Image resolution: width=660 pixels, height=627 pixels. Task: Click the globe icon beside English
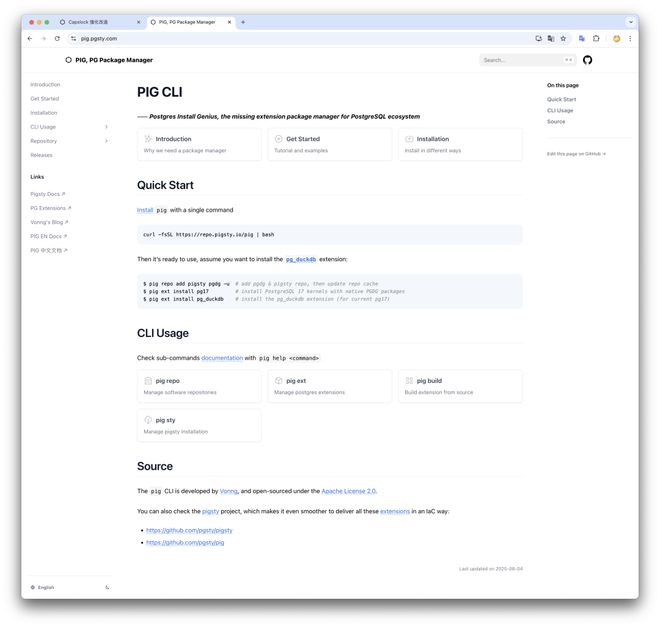tap(33, 587)
